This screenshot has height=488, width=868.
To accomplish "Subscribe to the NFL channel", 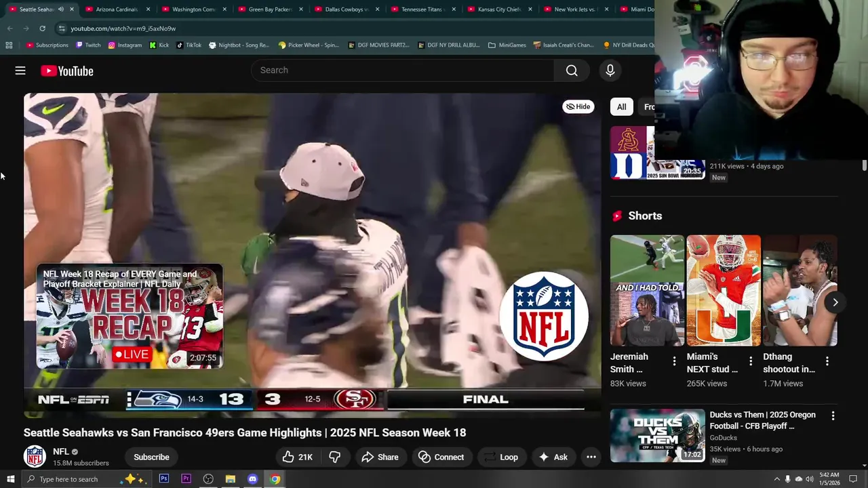I will [x=151, y=457].
